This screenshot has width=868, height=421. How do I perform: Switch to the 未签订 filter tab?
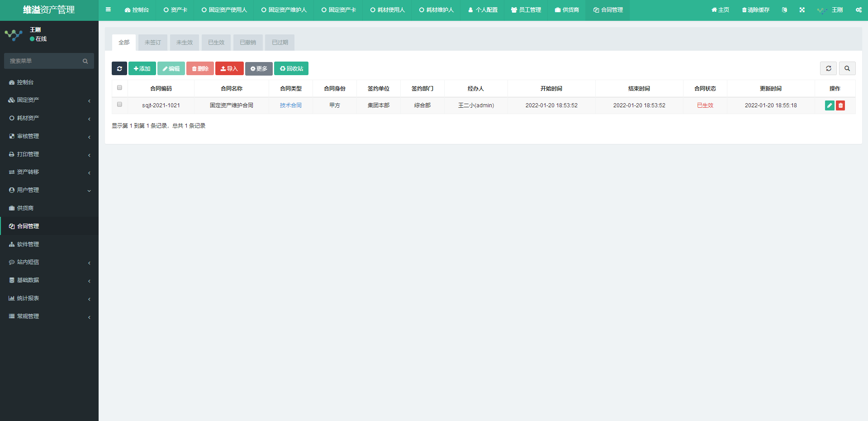click(153, 43)
